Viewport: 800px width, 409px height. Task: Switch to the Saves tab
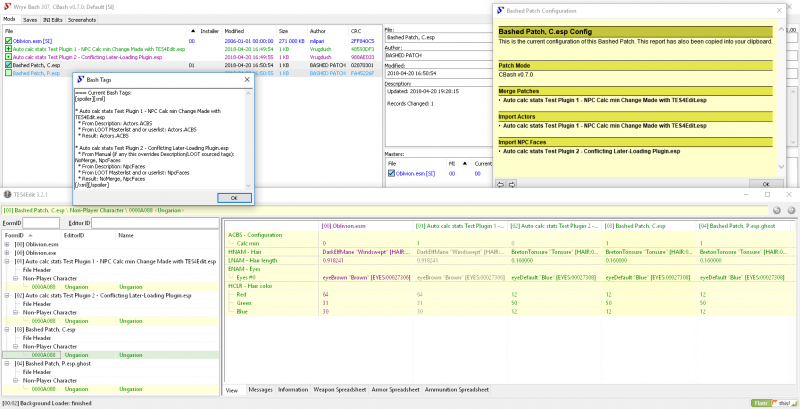30,20
